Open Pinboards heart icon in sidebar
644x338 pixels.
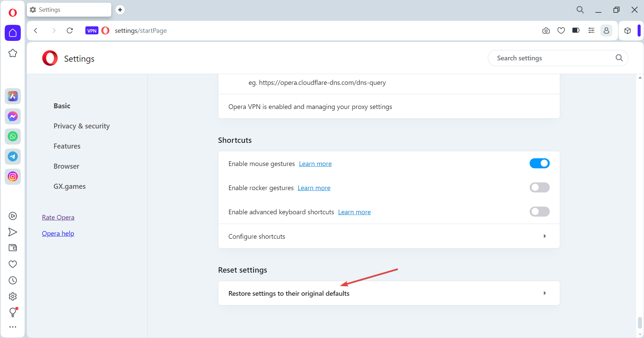click(x=13, y=264)
